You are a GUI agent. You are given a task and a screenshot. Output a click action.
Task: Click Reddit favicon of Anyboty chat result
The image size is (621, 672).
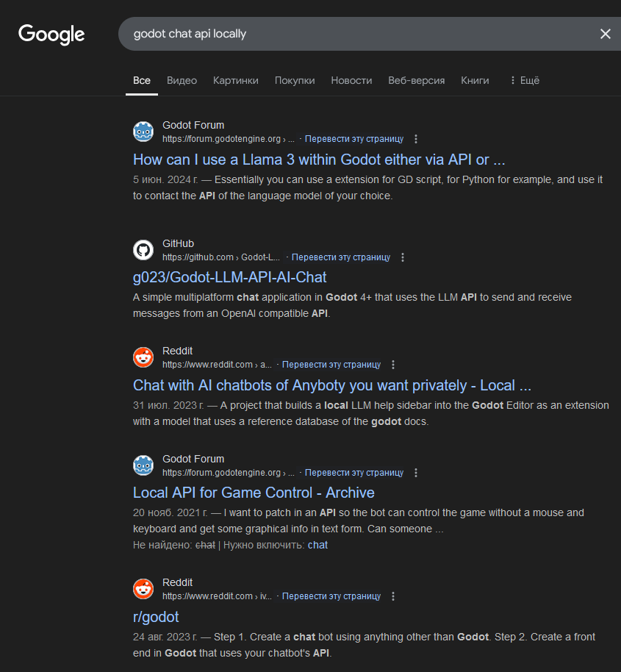coord(143,357)
